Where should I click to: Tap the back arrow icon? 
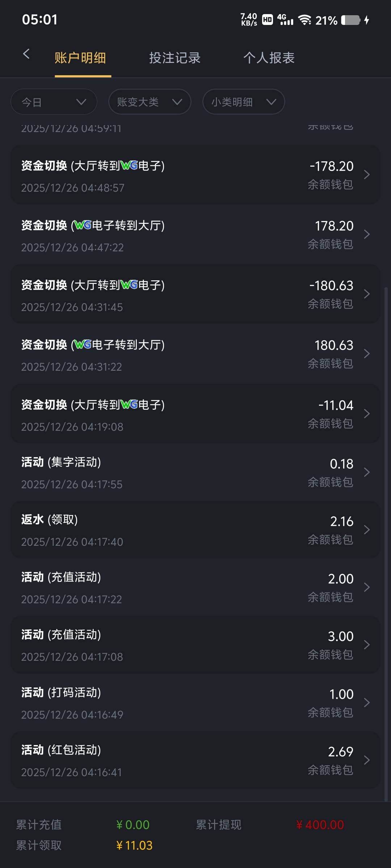[x=26, y=55]
